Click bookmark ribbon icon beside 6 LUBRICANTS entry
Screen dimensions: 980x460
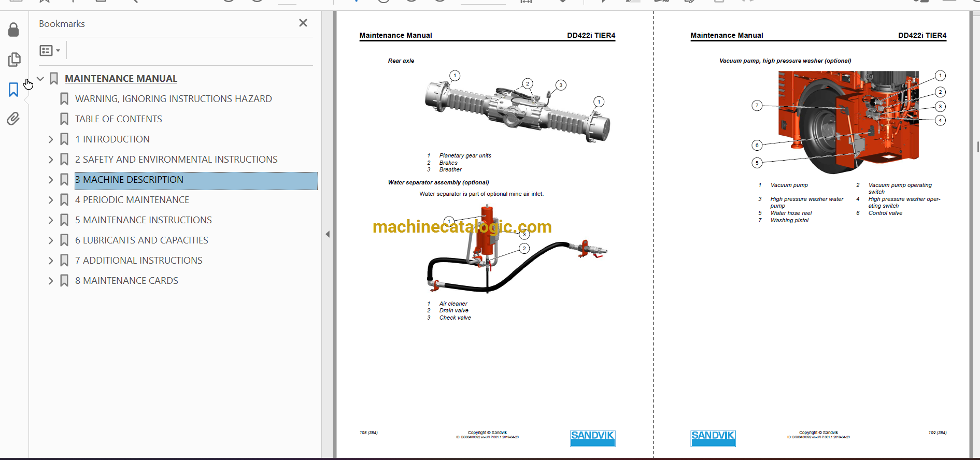point(64,240)
